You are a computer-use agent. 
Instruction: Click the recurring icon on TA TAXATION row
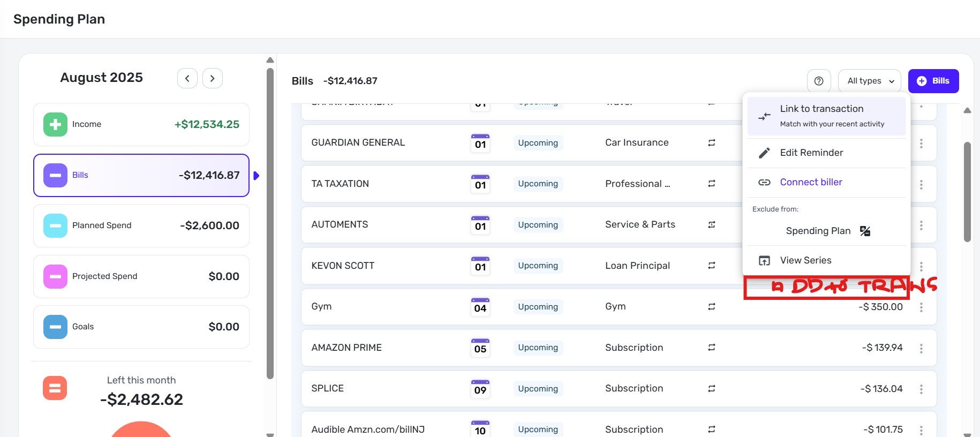coord(712,184)
